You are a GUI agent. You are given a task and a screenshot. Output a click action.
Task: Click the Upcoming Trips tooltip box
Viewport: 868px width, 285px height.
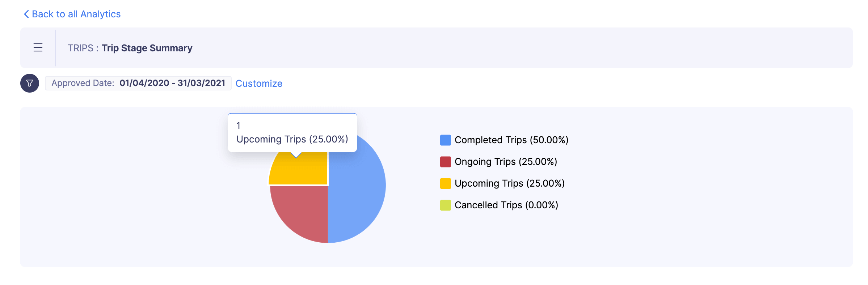tap(292, 132)
